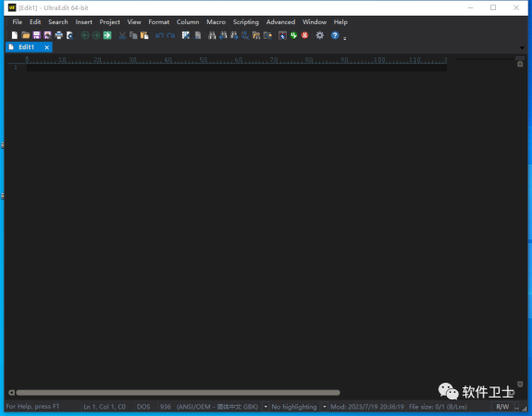Click the red circular toolbar icon
Viewport: 532px width, 416px height.
click(x=304, y=35)
